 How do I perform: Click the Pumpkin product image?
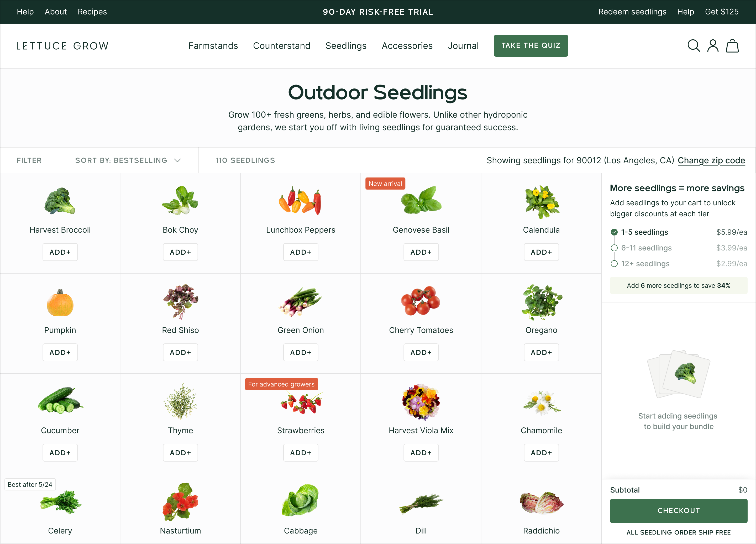click(x=60, y=302)
